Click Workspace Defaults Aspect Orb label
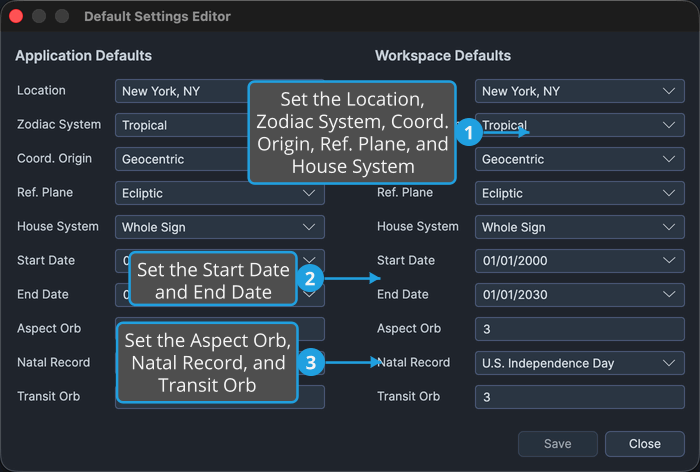This screenshot has width=700, height=472. 409,328
